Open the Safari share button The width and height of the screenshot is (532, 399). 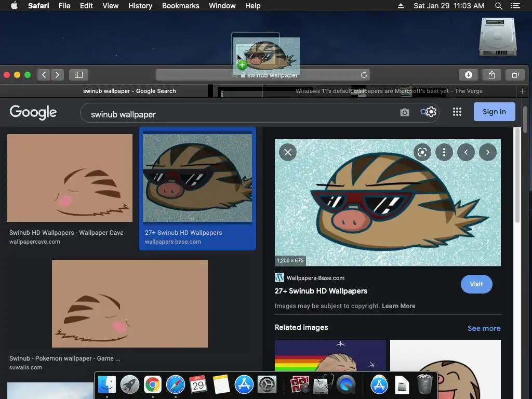click(x=491, y=75)
